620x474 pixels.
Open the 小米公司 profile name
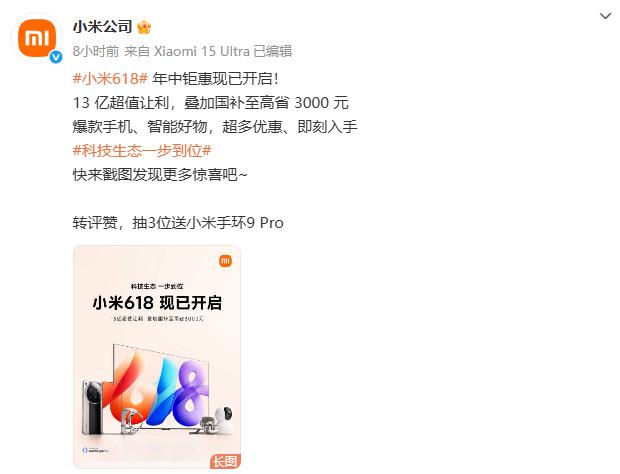102,27
